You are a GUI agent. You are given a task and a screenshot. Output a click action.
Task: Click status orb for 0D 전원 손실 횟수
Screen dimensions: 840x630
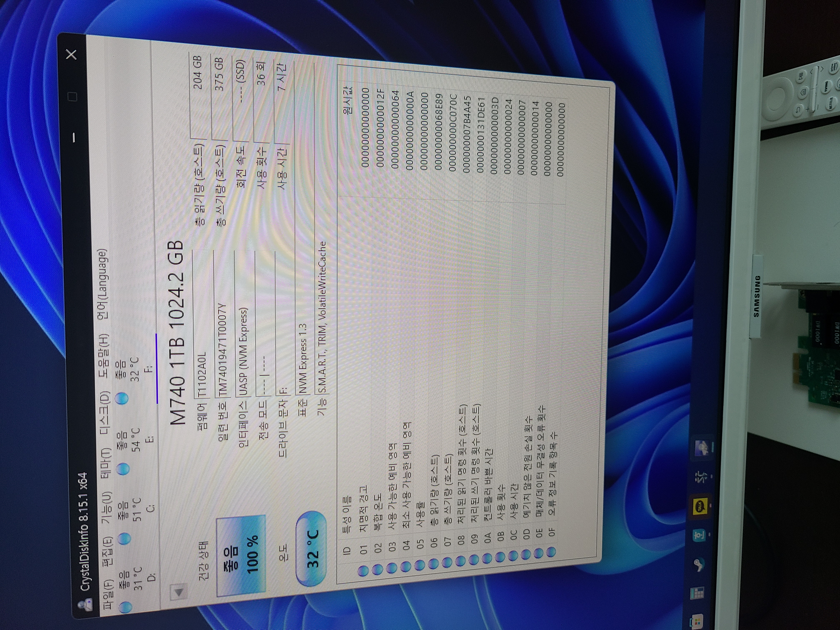pyautogui.click(x=526, y=554)
